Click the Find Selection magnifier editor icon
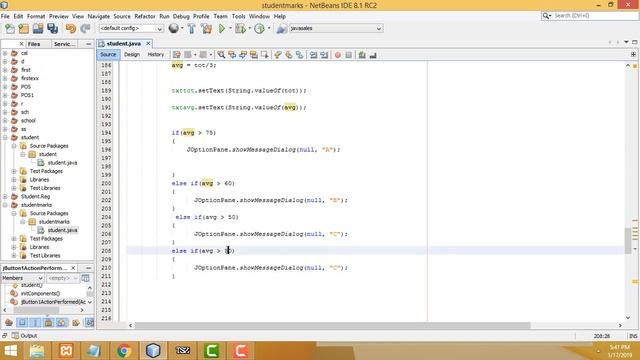Viewport: 640px width, 360px height. coord(221,55)
